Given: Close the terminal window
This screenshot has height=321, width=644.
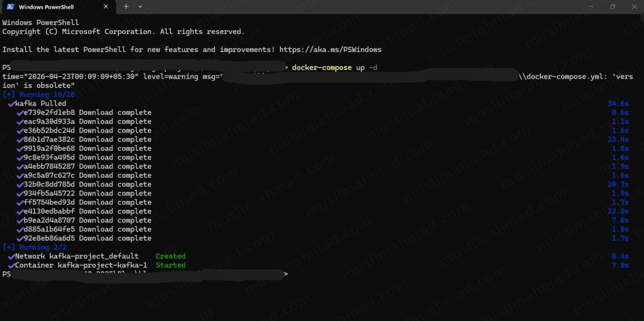Looking at the screenshot, I should point(634,6).
